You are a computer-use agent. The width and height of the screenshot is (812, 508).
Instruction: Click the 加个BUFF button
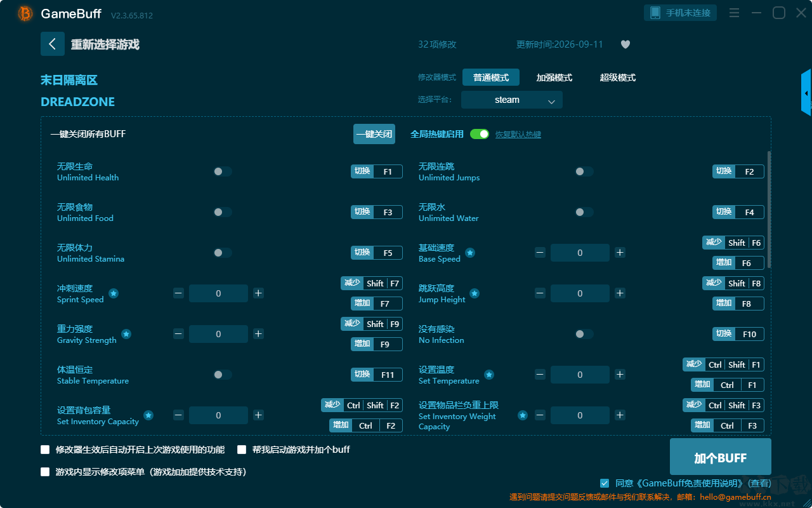click(721, 457)
